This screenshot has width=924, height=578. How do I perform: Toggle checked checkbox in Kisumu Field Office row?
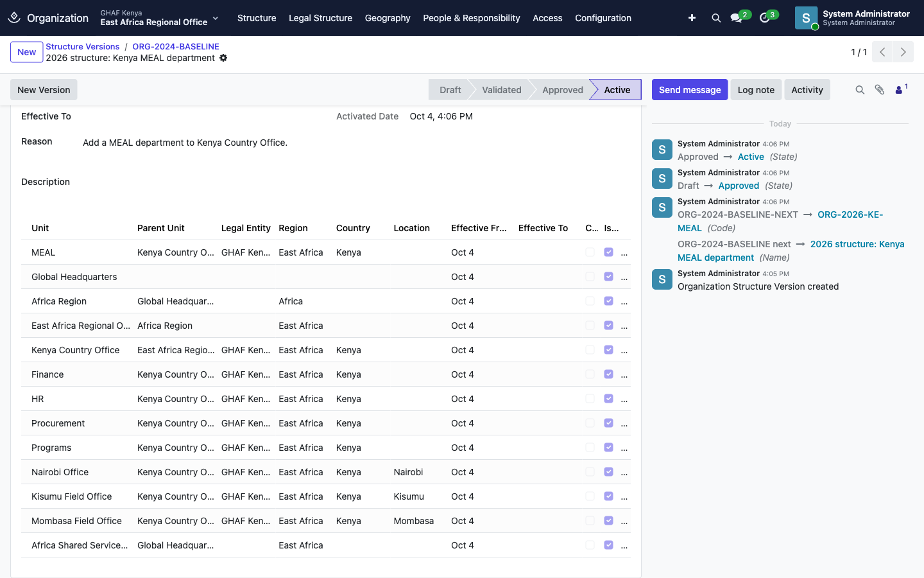click(609, 496)
